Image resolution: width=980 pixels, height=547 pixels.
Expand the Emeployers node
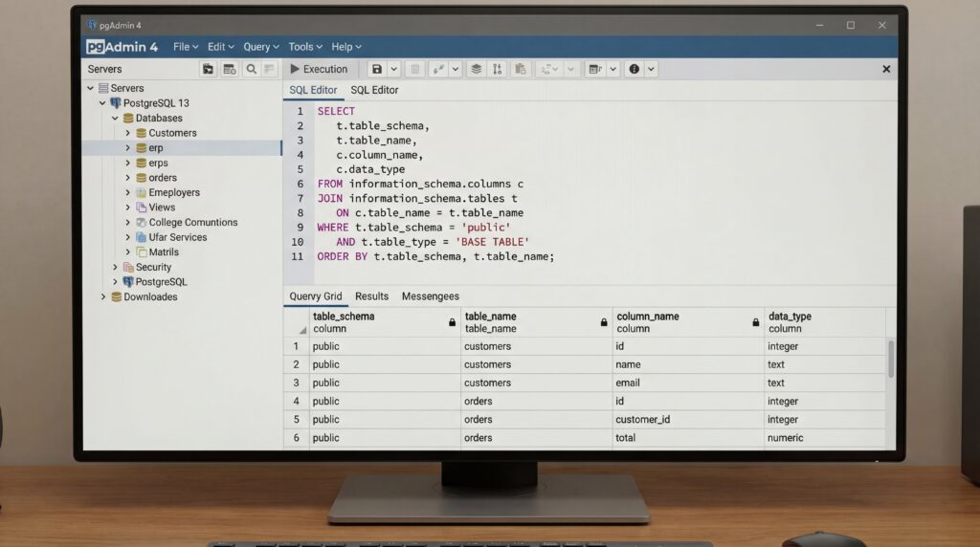(127, 193)
